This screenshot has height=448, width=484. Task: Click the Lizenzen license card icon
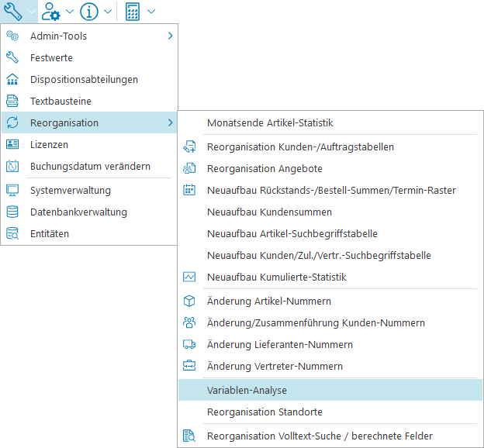coord(12,144)
